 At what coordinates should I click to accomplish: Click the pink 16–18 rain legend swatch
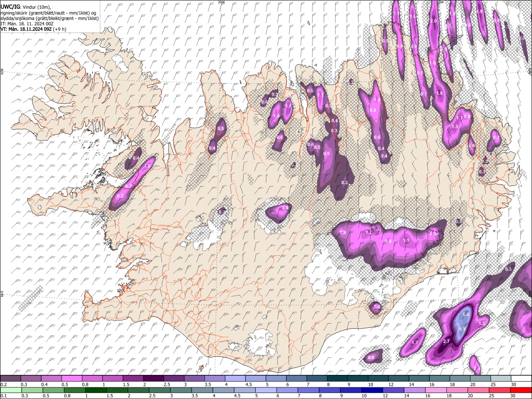pyautogui.click(x=436, y=390)
